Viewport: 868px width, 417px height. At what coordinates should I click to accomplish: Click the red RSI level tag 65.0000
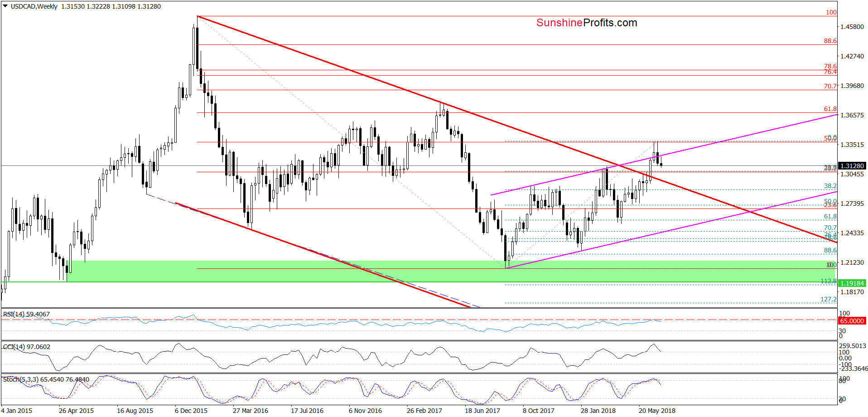click(x=852, y=321)
